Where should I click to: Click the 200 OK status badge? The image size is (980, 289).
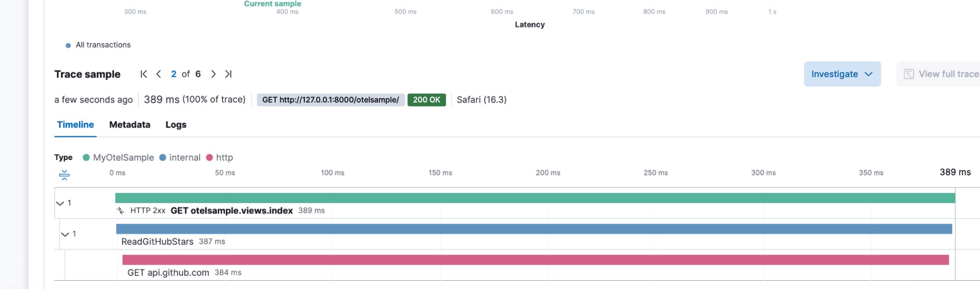(x=427, y=100)
